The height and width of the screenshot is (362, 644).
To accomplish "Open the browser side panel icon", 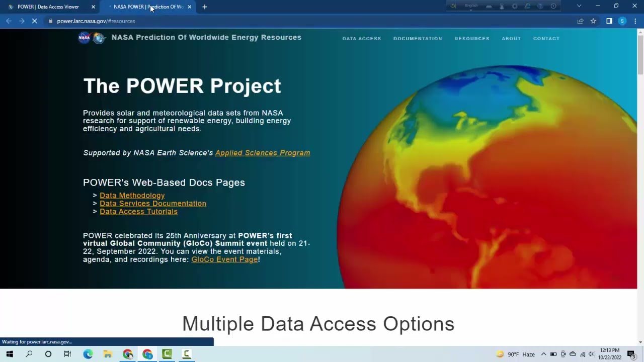I will tap(609, 21).
